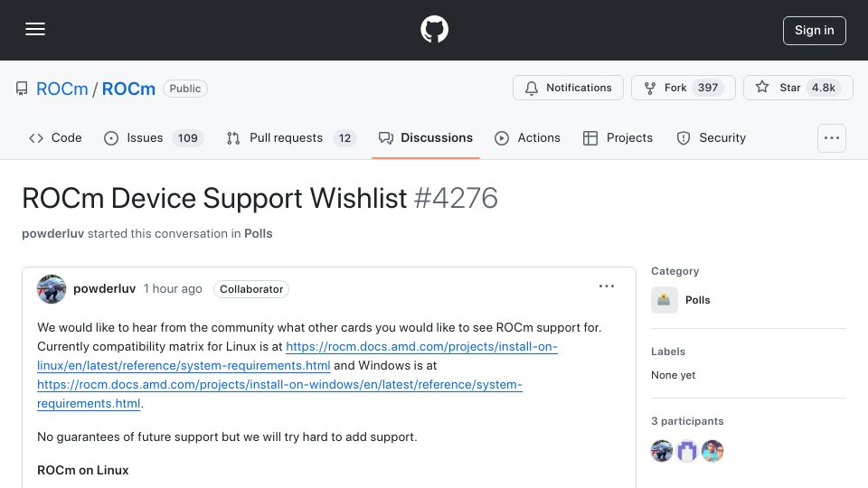Image resolution: width=868 pixels, height=488 pixels.
Task: Click the Notifications button
Action: point(568,88)
